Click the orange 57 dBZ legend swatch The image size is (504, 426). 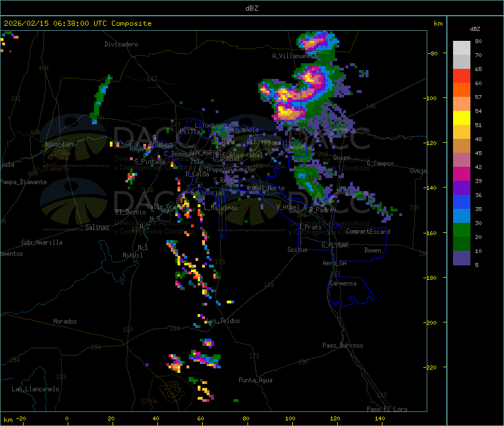(x=461, y=90)
